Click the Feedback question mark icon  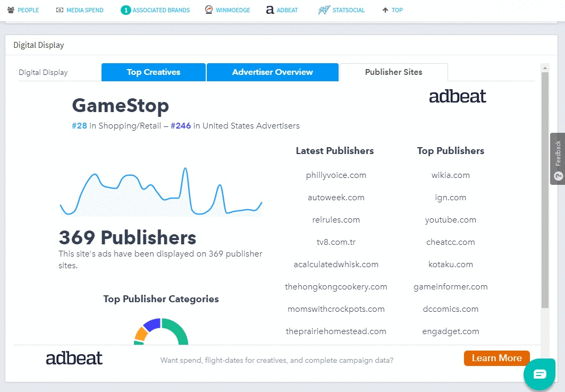click(x=558, y=176)
